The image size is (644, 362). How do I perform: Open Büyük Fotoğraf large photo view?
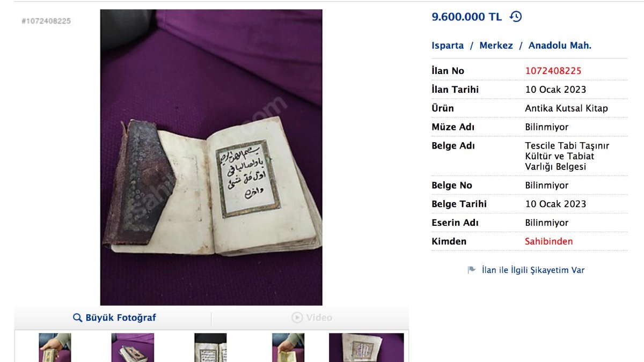114,318
